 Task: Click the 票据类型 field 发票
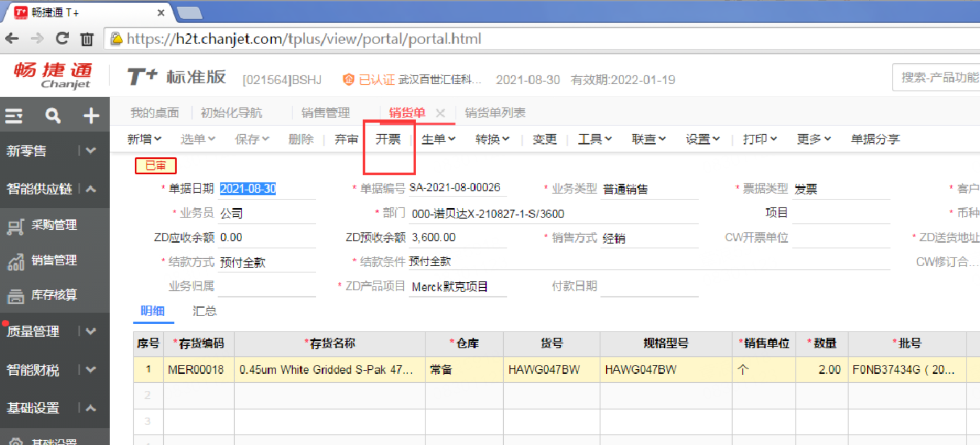pyautogui.click(x=841, y=189)
